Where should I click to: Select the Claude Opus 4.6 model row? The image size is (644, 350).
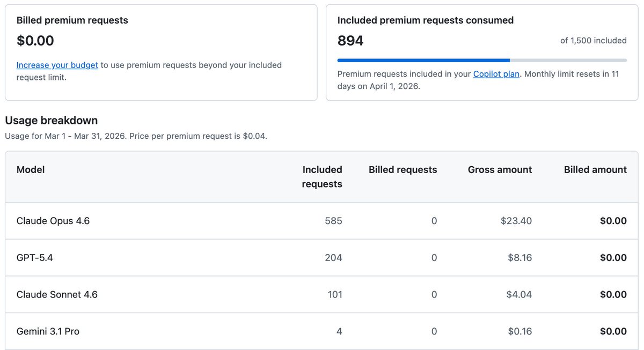pyautogui.click(x=53, y=221)
